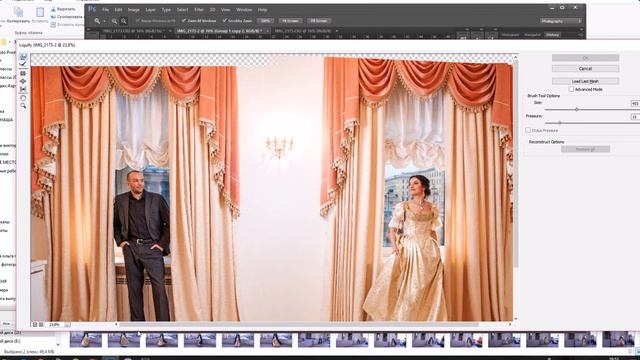Select the Hand tool in Liquify

23,98
